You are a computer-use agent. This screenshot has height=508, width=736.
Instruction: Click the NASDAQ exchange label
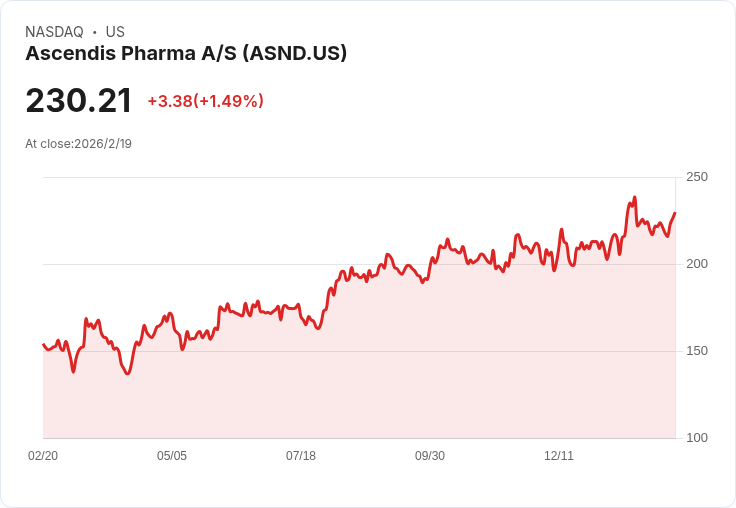coord(54,32)
